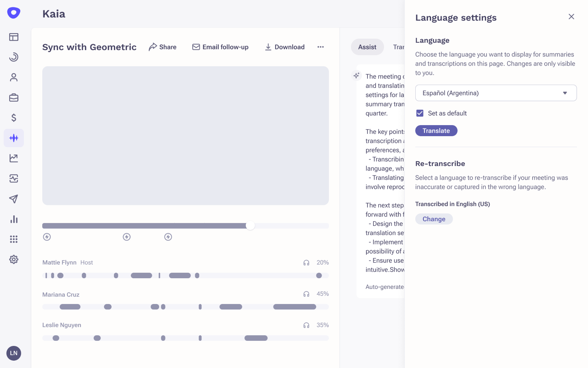The image size is (588, 368).
Task: Click the LN user avatar
Action: 14,353
